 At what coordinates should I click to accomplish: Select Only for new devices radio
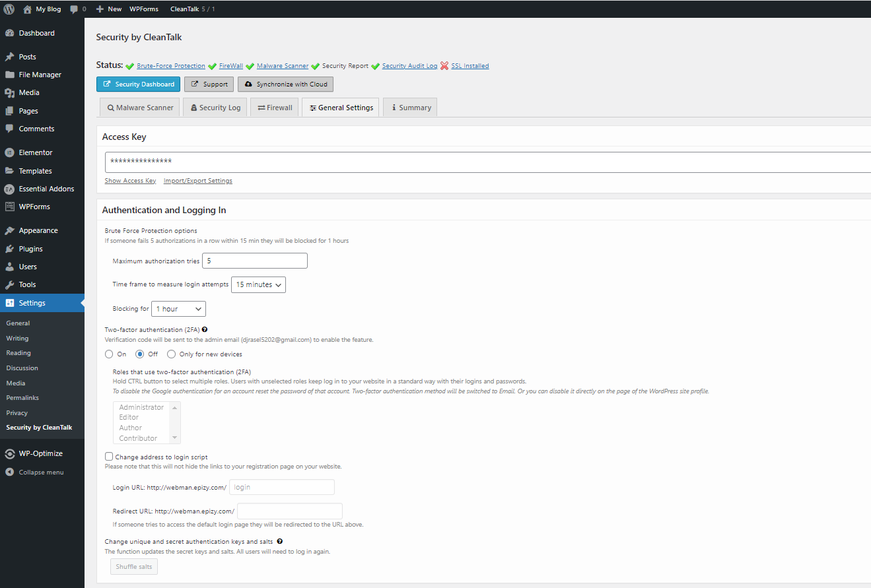tap(172, 354)
